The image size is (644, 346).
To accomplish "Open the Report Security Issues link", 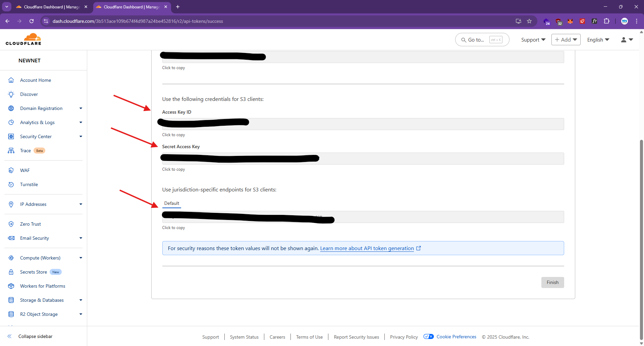I will point(356,337).
